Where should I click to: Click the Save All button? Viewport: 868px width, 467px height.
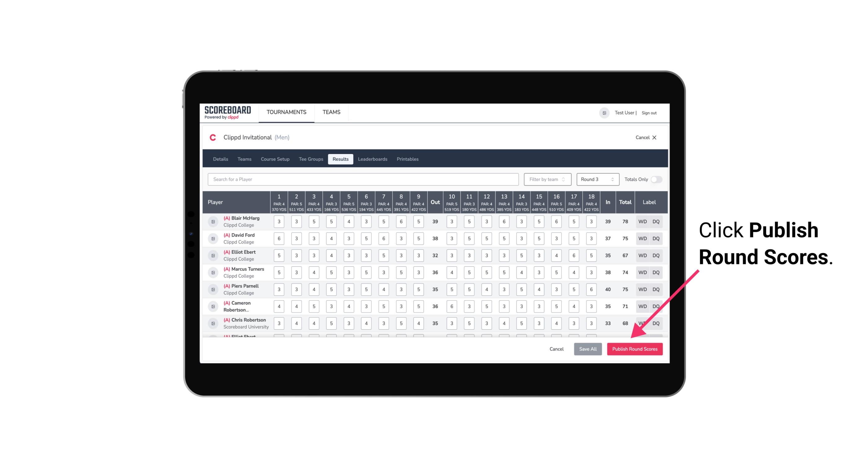[588, 349]
